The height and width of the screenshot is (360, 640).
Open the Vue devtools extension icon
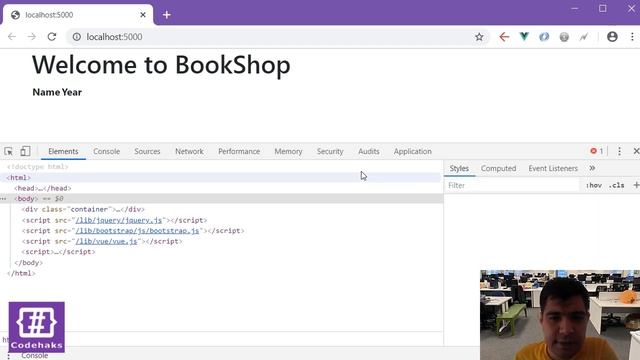tap(524, 37)
